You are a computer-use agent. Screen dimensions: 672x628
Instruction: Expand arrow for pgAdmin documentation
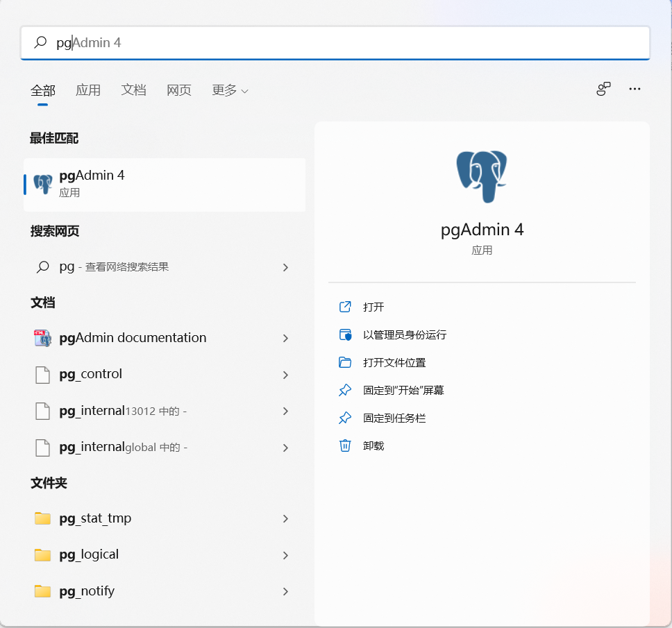point(285,339)
